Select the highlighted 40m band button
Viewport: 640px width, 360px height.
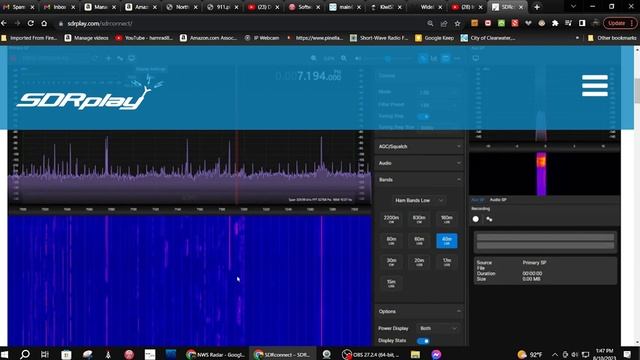(447, 240)
